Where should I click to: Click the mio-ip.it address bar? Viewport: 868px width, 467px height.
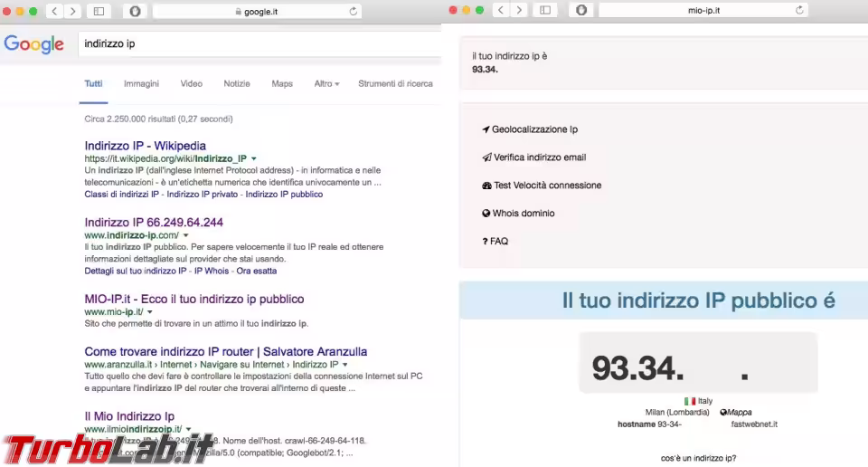pos(703,10)
